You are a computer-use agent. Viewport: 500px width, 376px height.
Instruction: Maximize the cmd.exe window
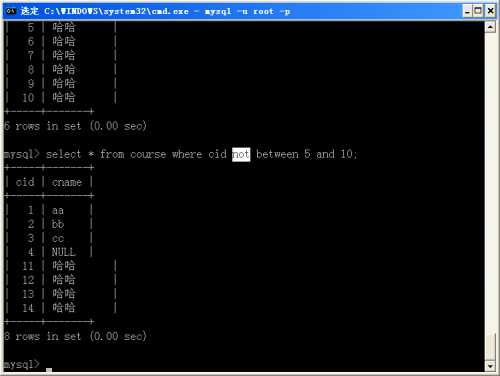478,11
